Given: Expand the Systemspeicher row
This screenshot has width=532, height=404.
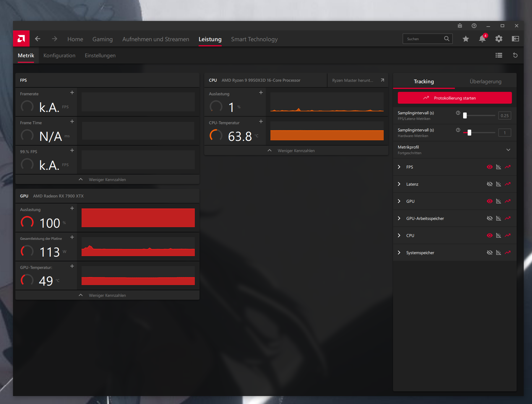Looking at the screenshot, I should click(x=399, y=252).
